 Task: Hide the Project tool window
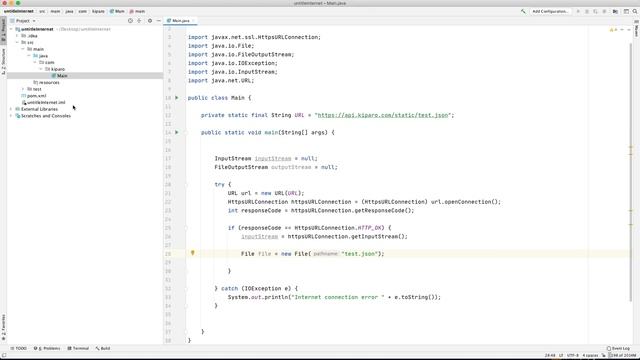(x=158, y=20)
